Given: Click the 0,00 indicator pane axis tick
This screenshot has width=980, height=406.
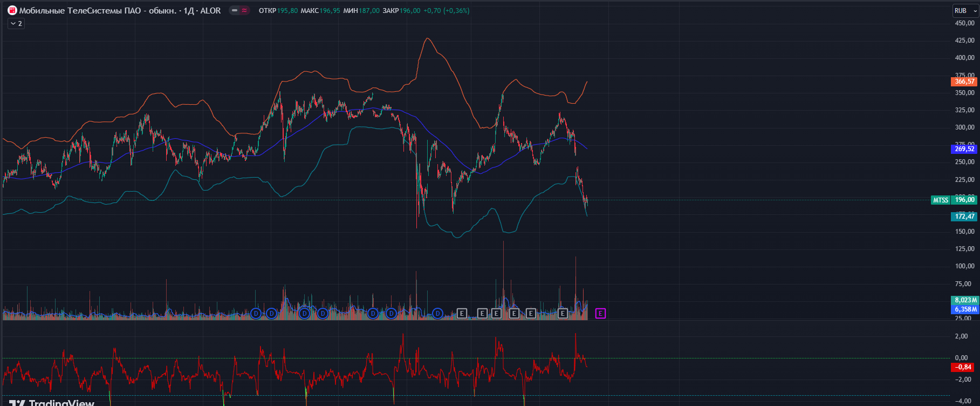Looking at the screenshot, I should pos(961,358).
